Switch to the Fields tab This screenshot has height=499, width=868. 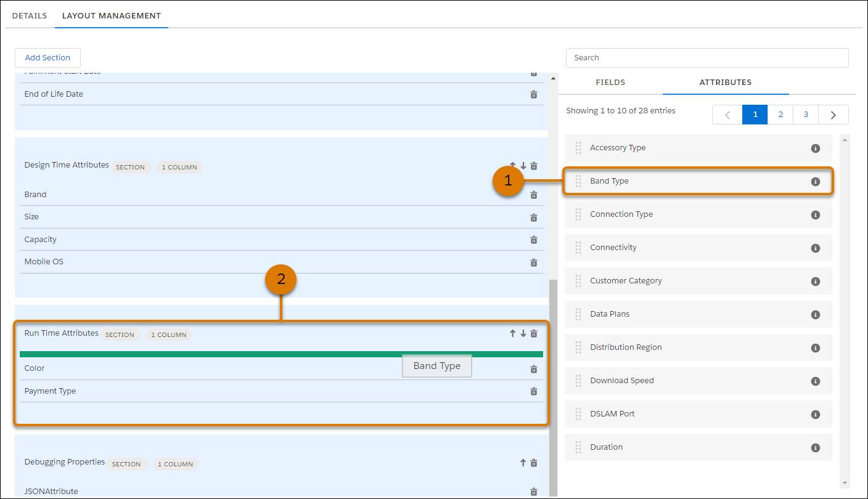pyautogui.click(x=610, y=82)
